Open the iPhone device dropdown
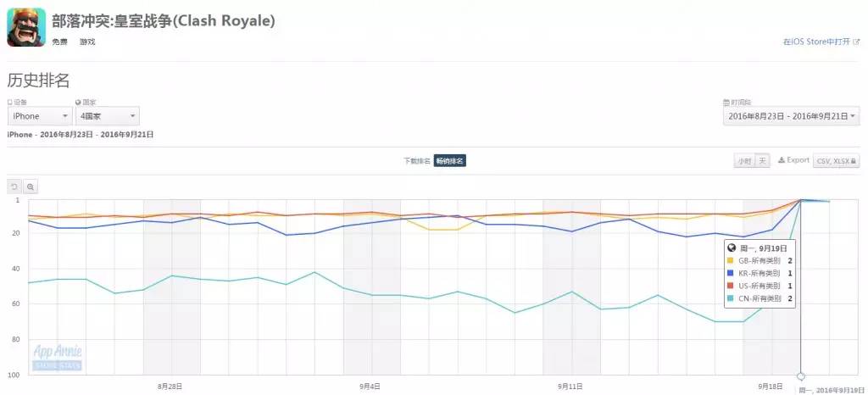The image size is (868, 395). 39,116
